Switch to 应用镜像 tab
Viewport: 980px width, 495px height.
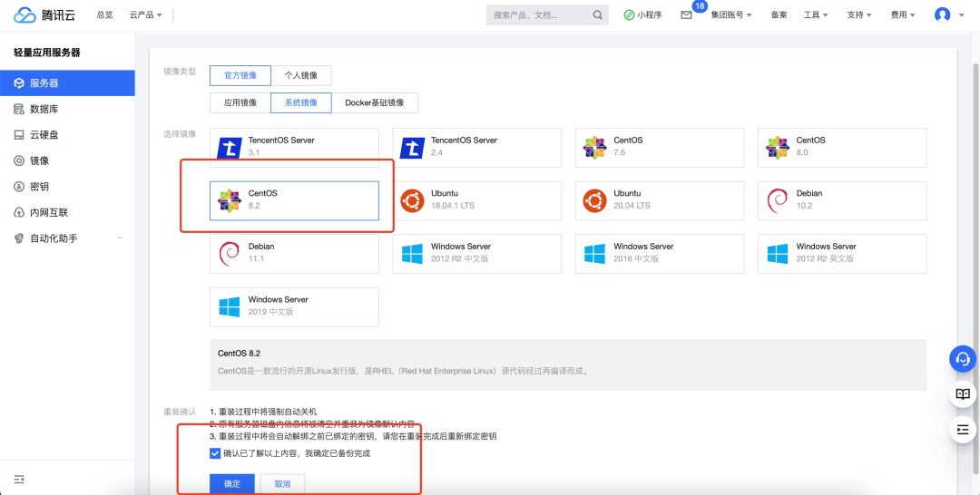240,103
